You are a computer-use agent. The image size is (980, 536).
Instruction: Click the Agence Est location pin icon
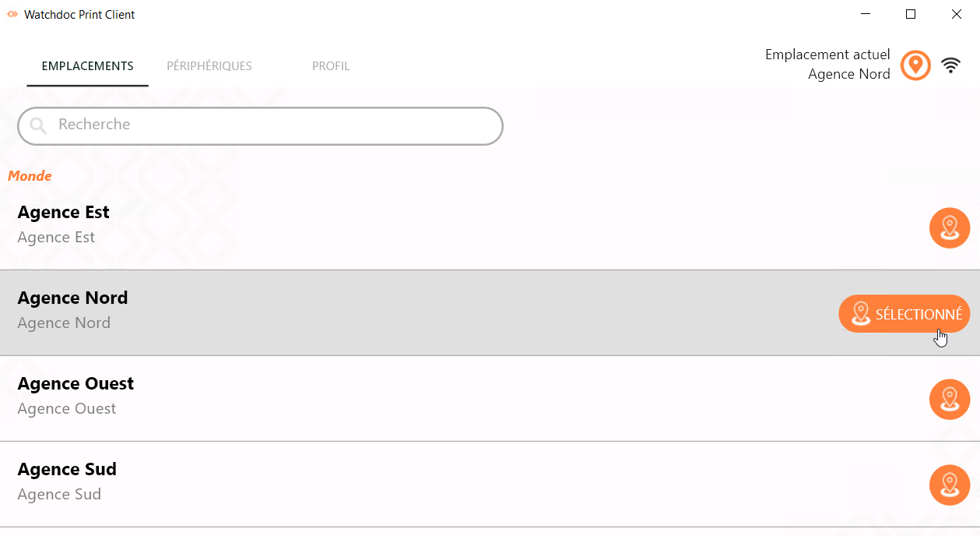949,228
